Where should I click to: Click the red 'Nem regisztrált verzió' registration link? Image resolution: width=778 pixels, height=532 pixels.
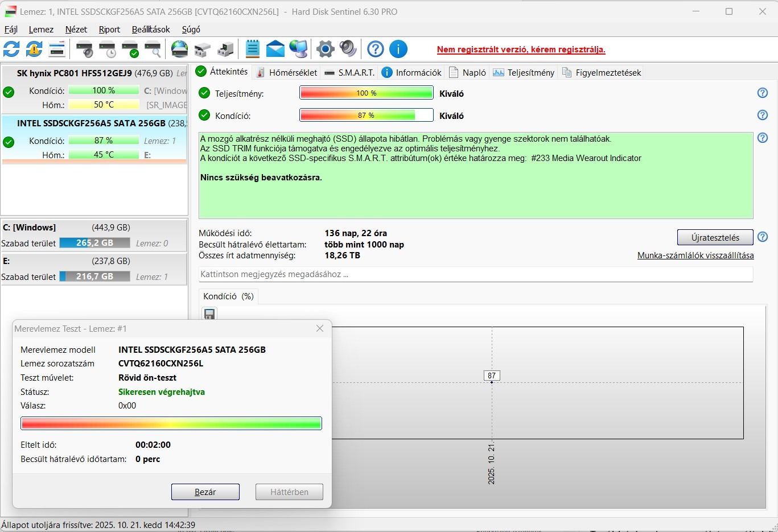tap(521, 50)
